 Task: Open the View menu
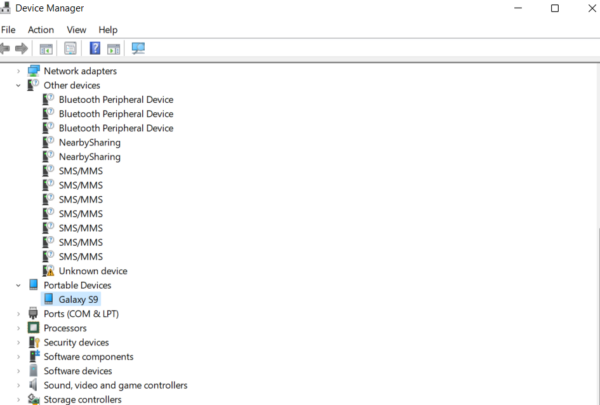coord(76,30)
